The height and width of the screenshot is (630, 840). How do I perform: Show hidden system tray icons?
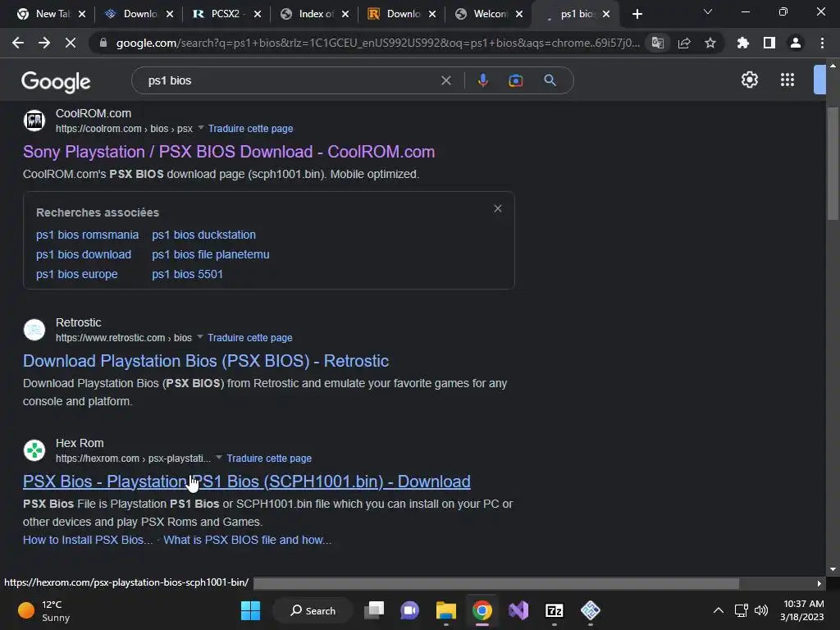tap(719, 610)
